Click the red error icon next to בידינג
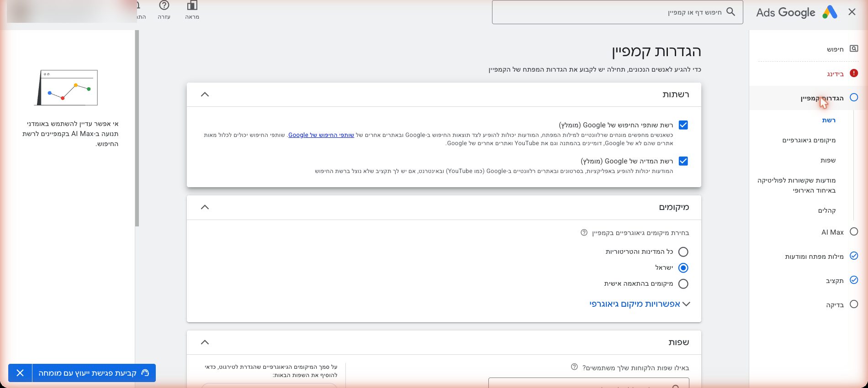Screen dimensions: 868x388 click(x=854, y=73)
